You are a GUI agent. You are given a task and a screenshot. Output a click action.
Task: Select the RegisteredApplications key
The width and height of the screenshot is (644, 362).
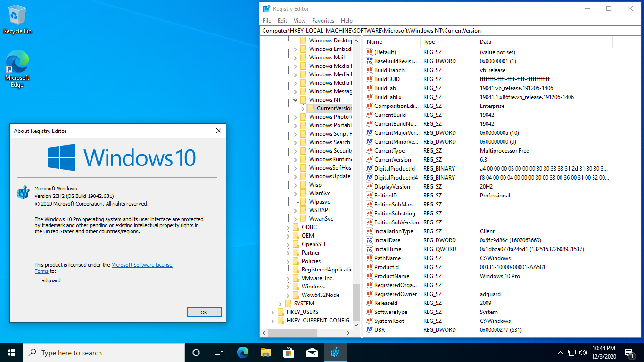(327, 270)
